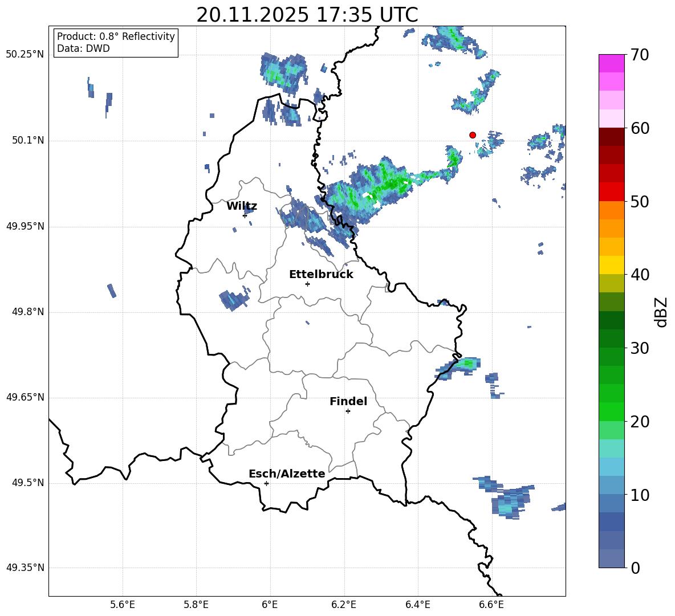
Task: Click the 49.95°N latitude label
Action: coord(25,226)
